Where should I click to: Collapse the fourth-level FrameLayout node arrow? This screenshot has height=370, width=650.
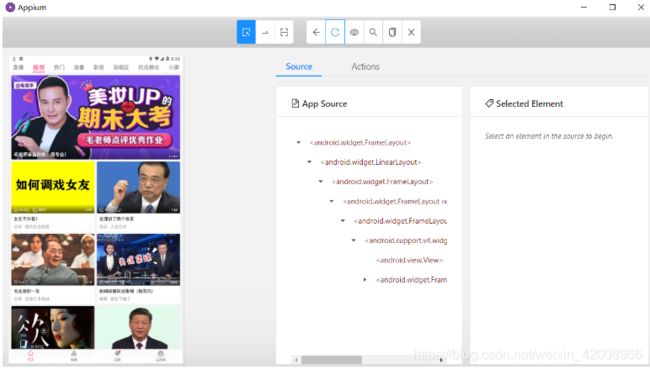[332, 201]
